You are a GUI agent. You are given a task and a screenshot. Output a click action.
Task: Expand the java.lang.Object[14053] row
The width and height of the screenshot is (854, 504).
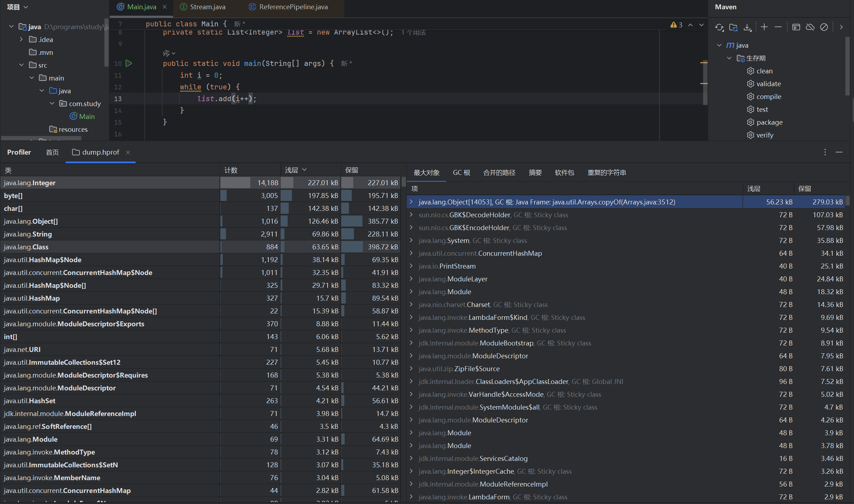point(411,202)
